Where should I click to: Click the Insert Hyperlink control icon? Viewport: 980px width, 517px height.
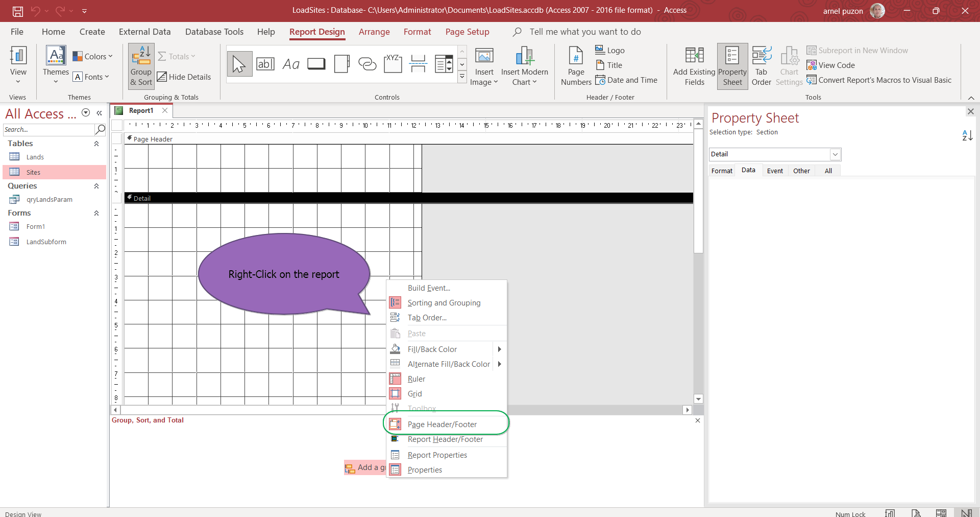(x=367, y=64)
